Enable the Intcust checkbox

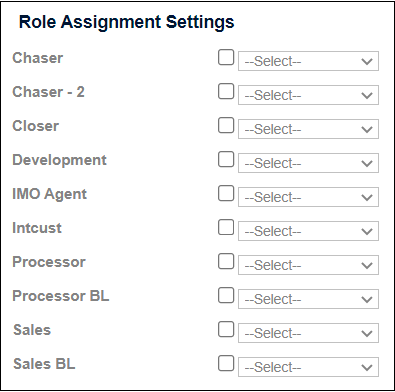(226, 227)
